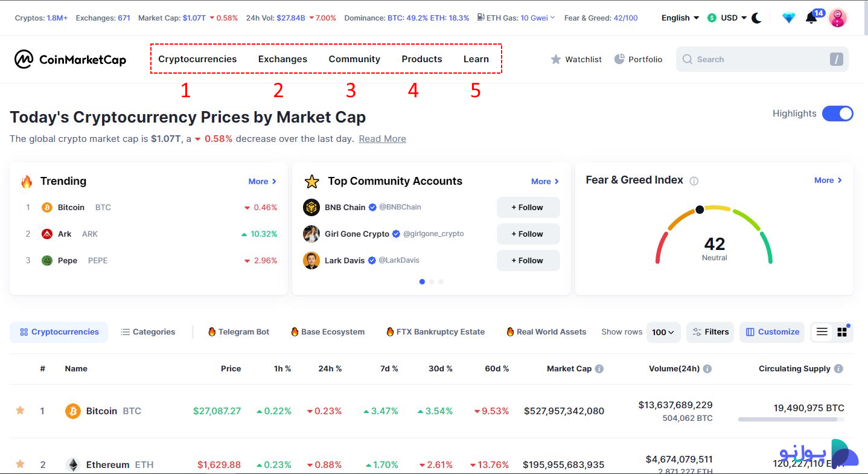Viewport: 868px width, 474px height.
Task: Click the slash shortcut key in search
Action: tap(836, 59)
